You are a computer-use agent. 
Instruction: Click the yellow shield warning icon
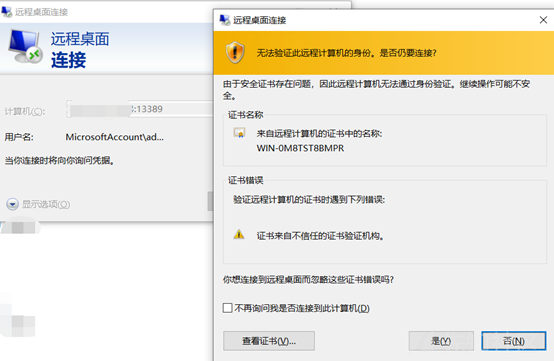pyautogui.click(x=235, y=52)
